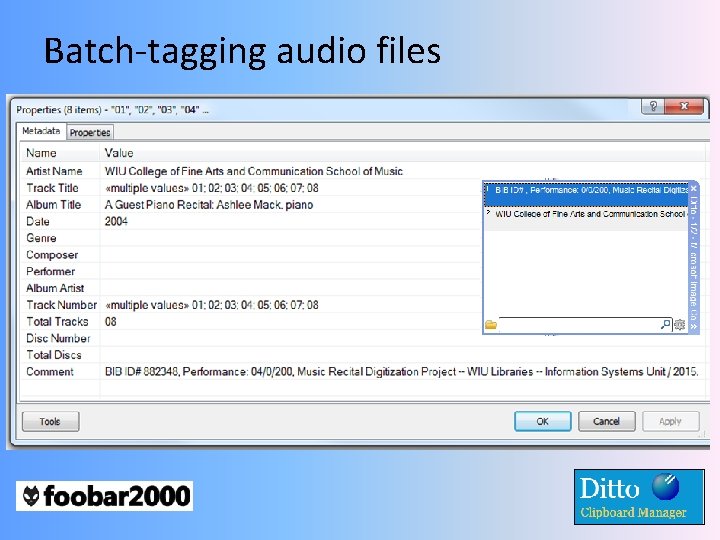Select the Artist Name field row
Viewport: 720px width, 540px height.
(x=363, y=171)
